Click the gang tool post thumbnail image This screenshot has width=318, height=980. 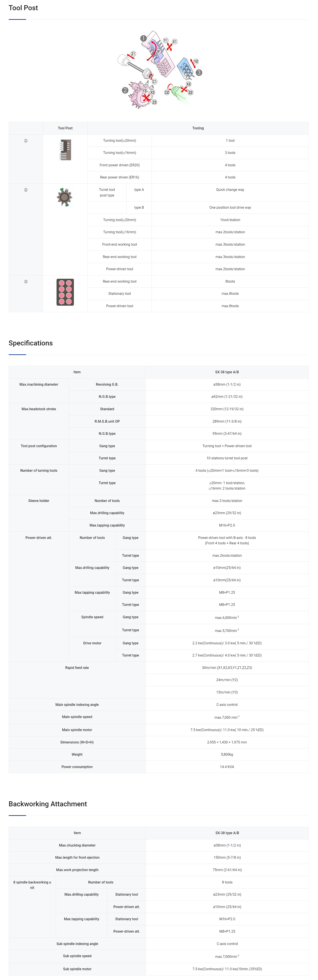pos(65,150)
